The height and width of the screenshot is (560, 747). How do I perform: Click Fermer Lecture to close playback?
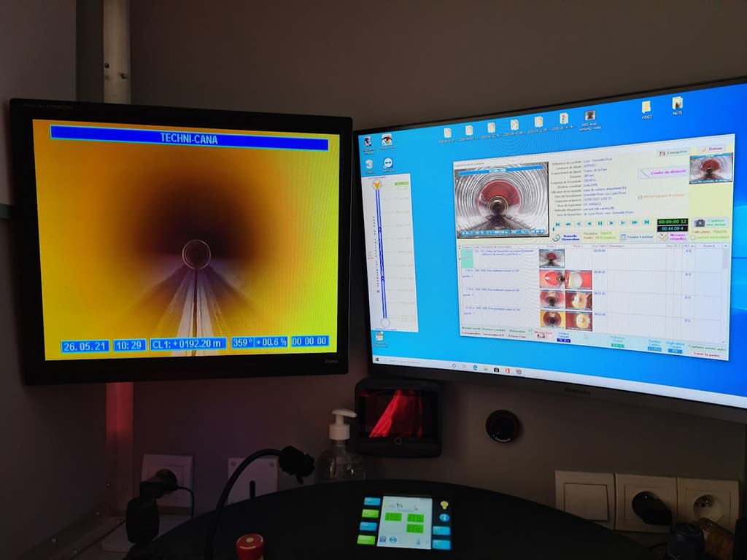click(x=637, y=237)
